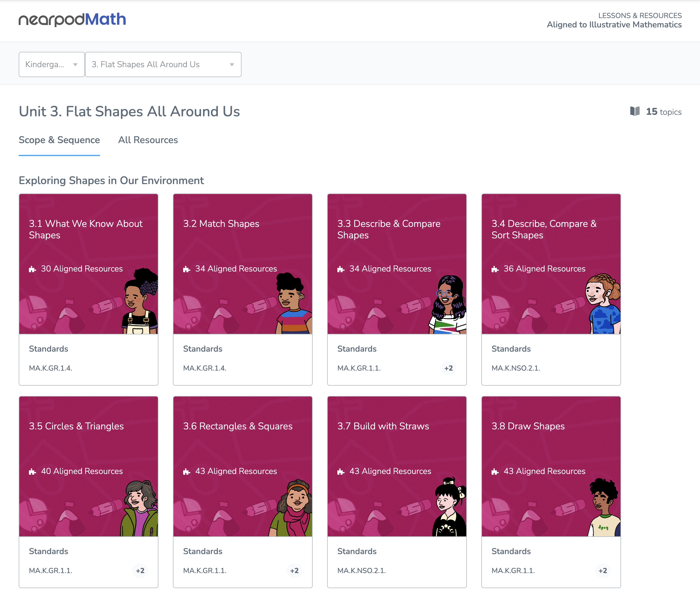The height and width of the screenshot is (596, 700).
Task: Click standard MA.K.GR.1.4. under 3.2 card
Action: coord(205,368)
